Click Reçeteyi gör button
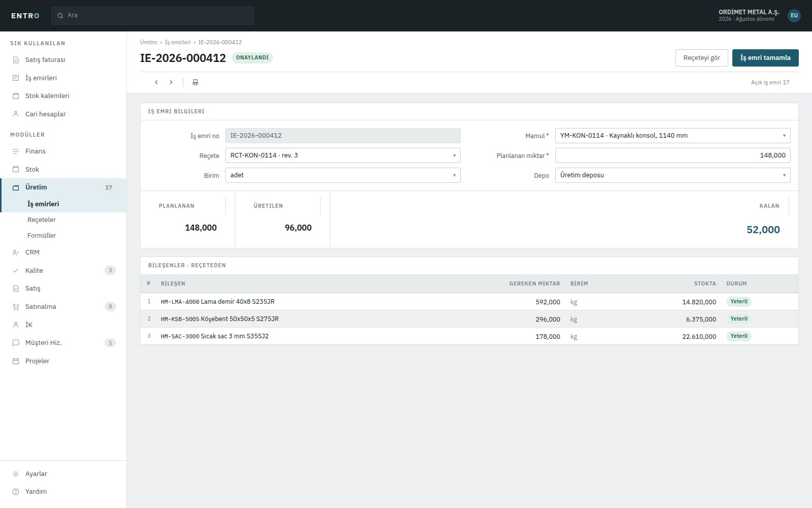 702,58
